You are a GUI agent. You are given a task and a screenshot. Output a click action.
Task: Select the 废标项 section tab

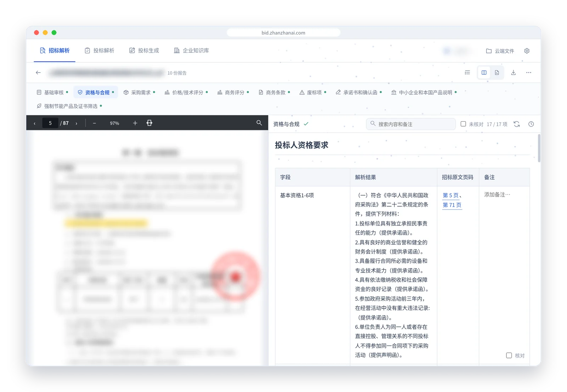[x=313, y=92]
